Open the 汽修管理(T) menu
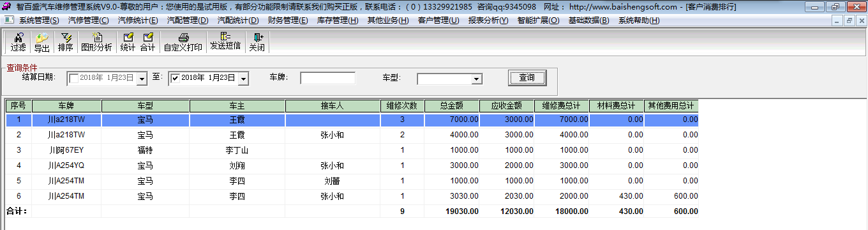868x230 pixels. click(x=89, y=20)
